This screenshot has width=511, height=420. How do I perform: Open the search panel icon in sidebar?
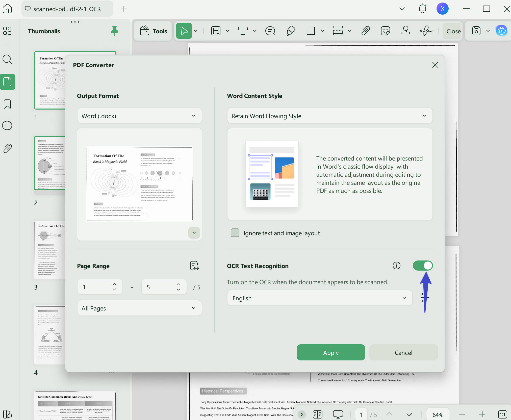[x=7, y=59]
